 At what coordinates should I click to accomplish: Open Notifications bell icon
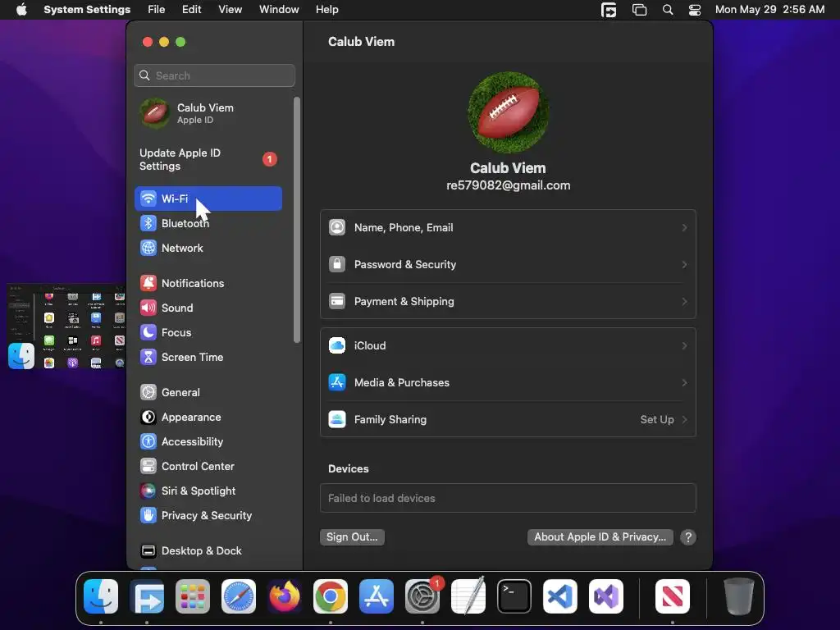pyautogui.click(x=148, y=283)
